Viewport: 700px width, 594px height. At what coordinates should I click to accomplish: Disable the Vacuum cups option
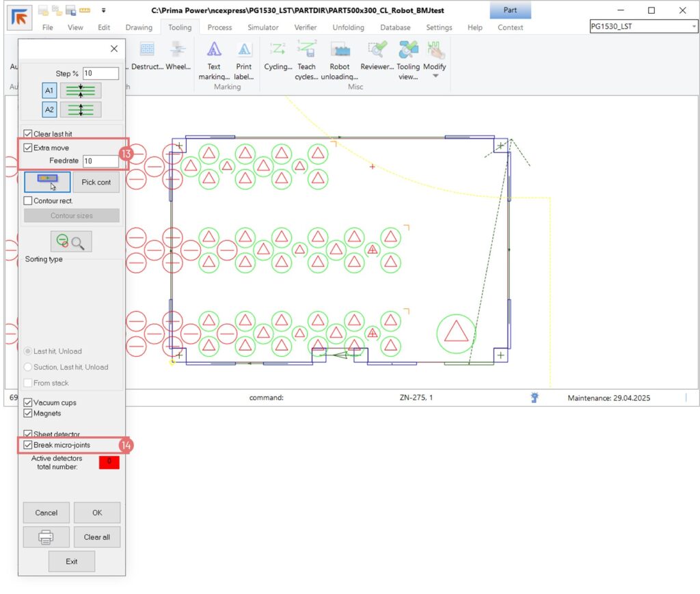click(x=28, y=403)
